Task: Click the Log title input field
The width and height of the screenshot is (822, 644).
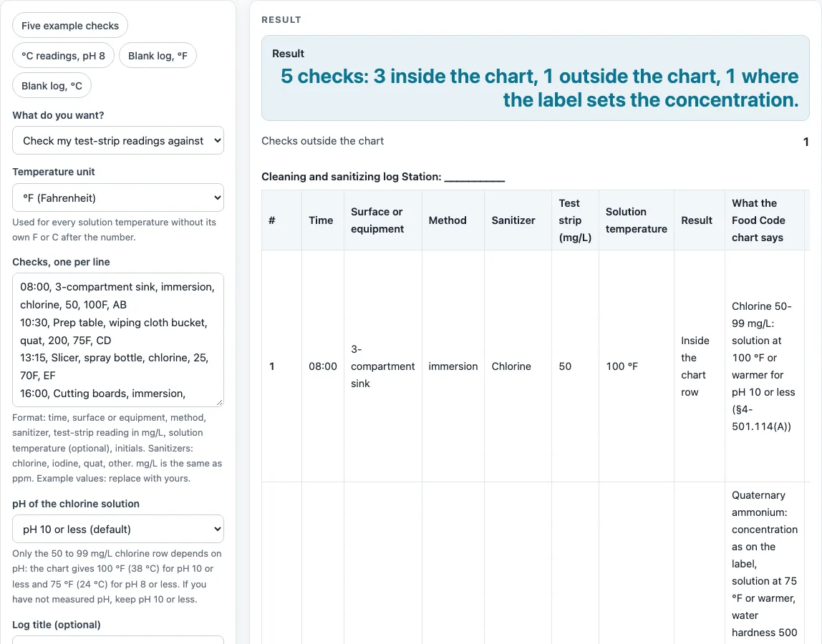Action: click(x=118, y=640)
